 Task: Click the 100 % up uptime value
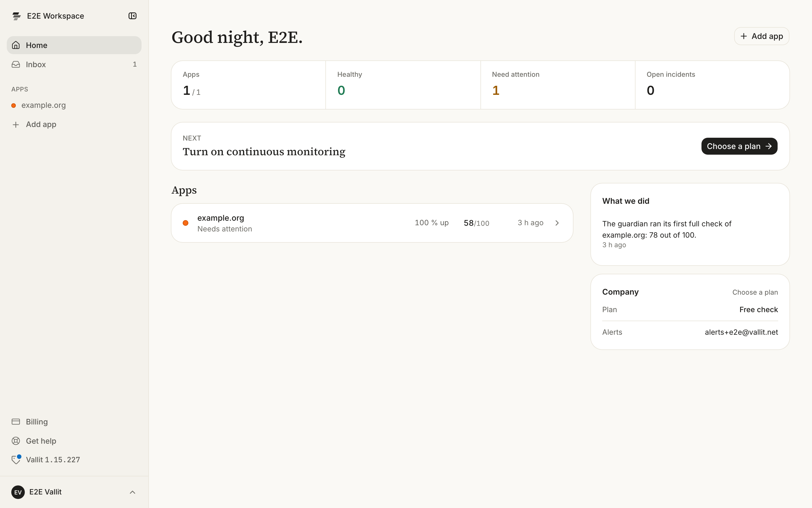tap(431, 223)
